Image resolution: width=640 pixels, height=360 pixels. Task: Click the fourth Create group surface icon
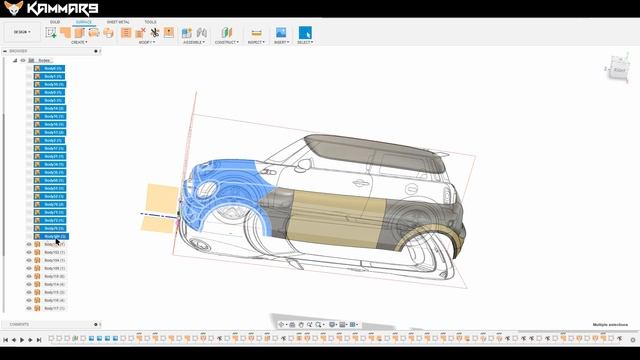pyautogui.click(x=94, y=33)
